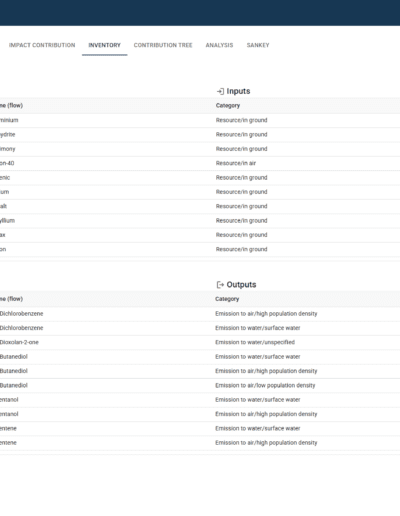Select the Dioxolan-2-one output row
This screenshot has width=400, height=516.
click(200, 342)
